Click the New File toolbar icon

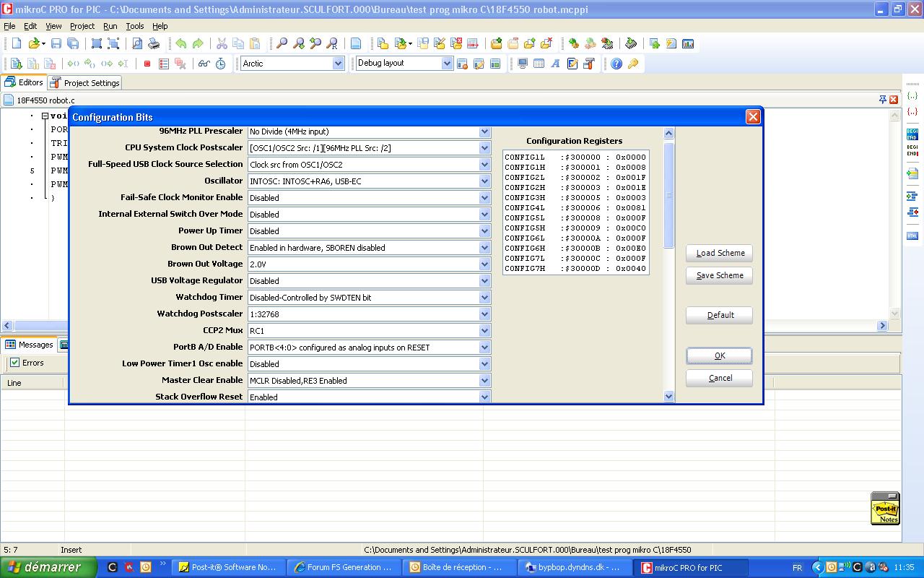coord(17,44)
